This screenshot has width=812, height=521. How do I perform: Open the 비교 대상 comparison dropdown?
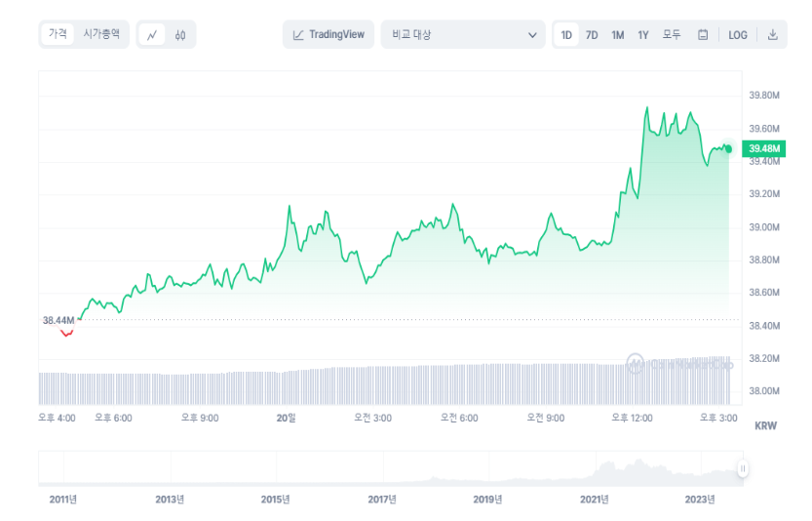pos(462,35)
